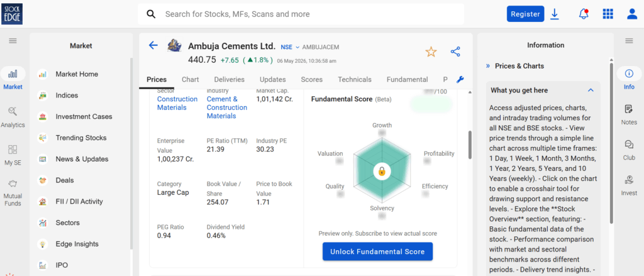Select Market in left rail
The height and width of the screenshot is (276, 644).
(x=13, y=78)
